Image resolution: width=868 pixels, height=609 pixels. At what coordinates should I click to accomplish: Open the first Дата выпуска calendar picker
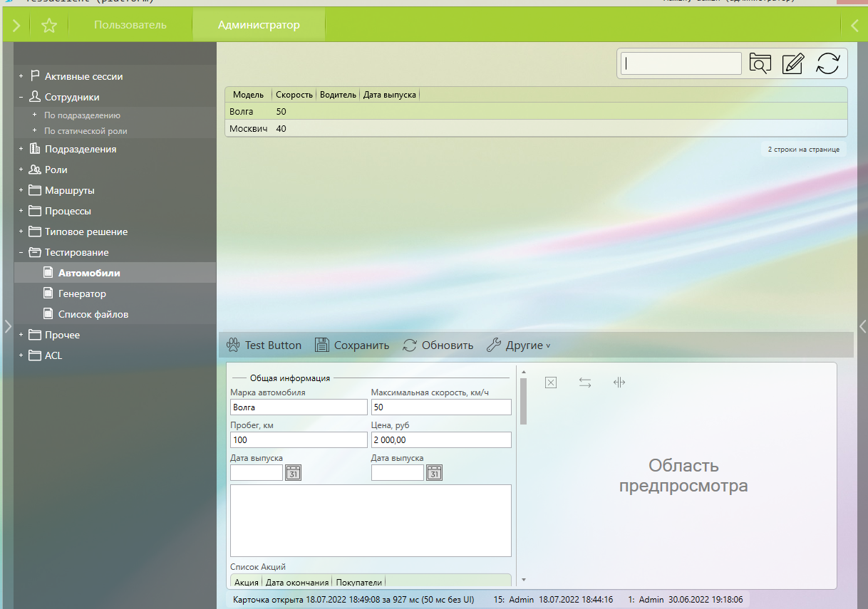click(294, 472)
